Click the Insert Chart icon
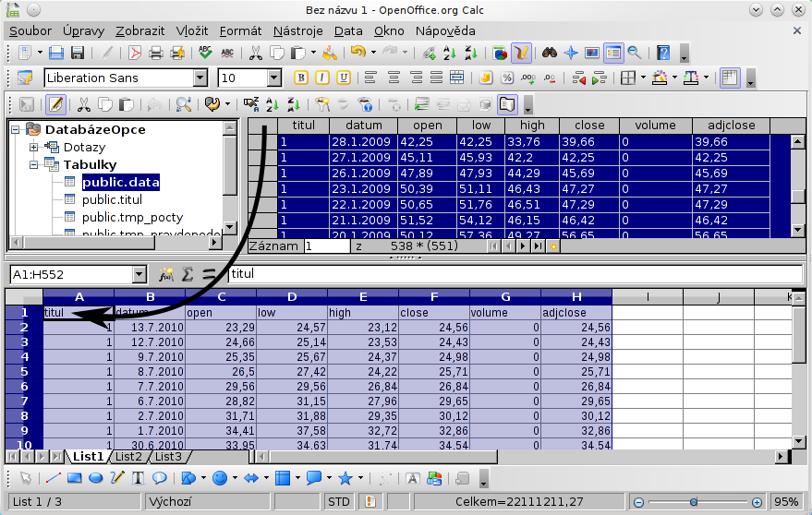Image resolution: width=812 pixels, height=515 pixels. [x=500, y=53]
